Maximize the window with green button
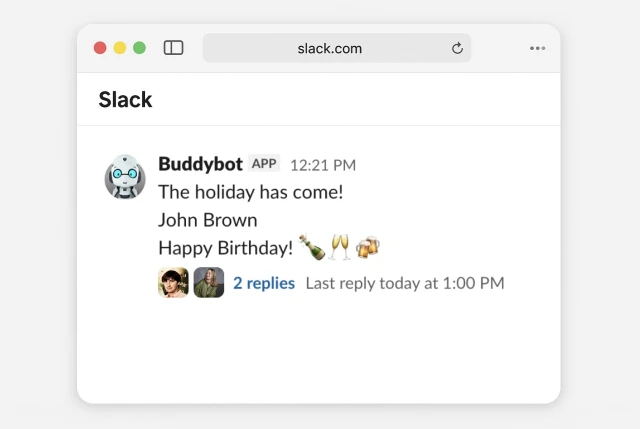Screen dimensions: 640x429 140,48
